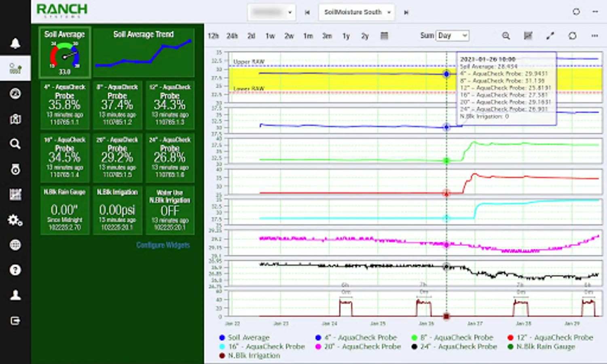Click the Soil Average gauge widget

(65, 53)
